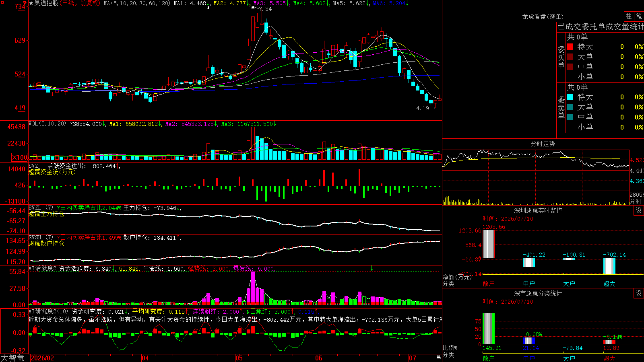The image size is (644, 362).
Task: Click the stock name 吴通控股
Action: tap(46, 3)
